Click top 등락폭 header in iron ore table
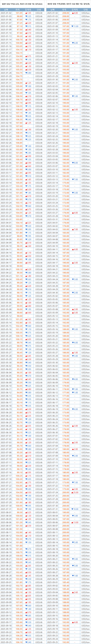 28,9
